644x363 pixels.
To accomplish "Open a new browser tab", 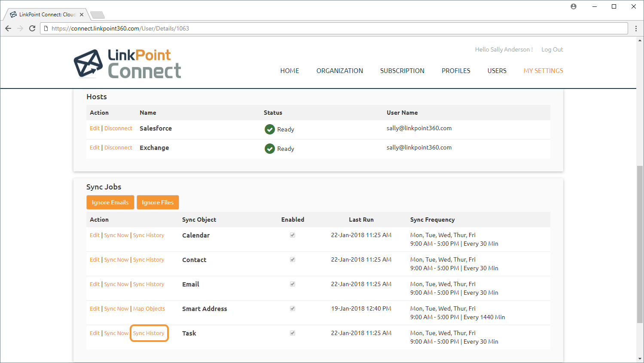I will 98,15.
